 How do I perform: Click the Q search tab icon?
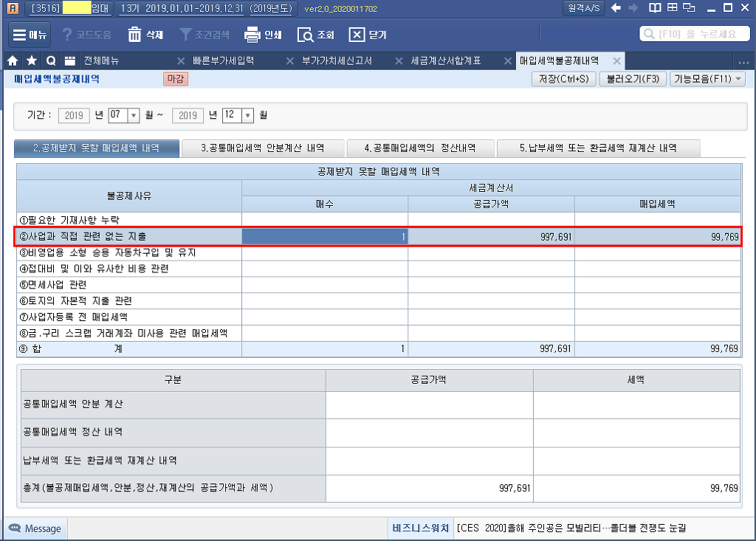click(51, 61)
